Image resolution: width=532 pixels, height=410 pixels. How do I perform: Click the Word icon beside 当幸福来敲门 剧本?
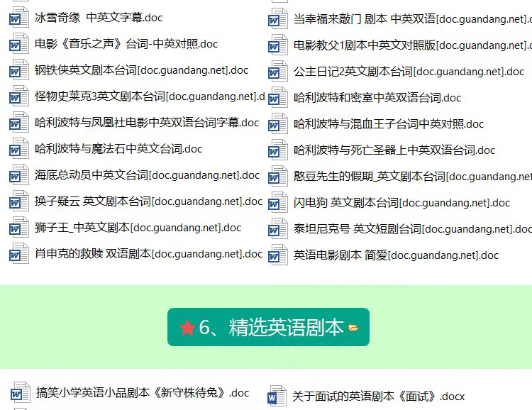tap(278, 18)
